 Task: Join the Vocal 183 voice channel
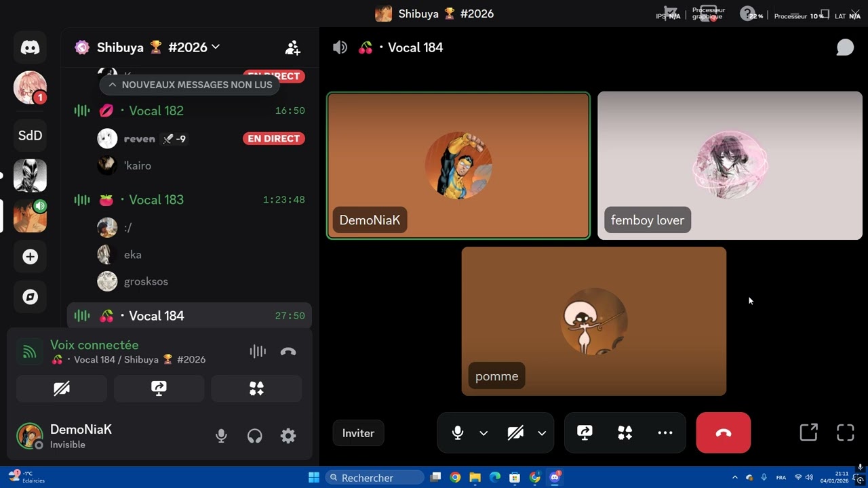tap(190, 199)
